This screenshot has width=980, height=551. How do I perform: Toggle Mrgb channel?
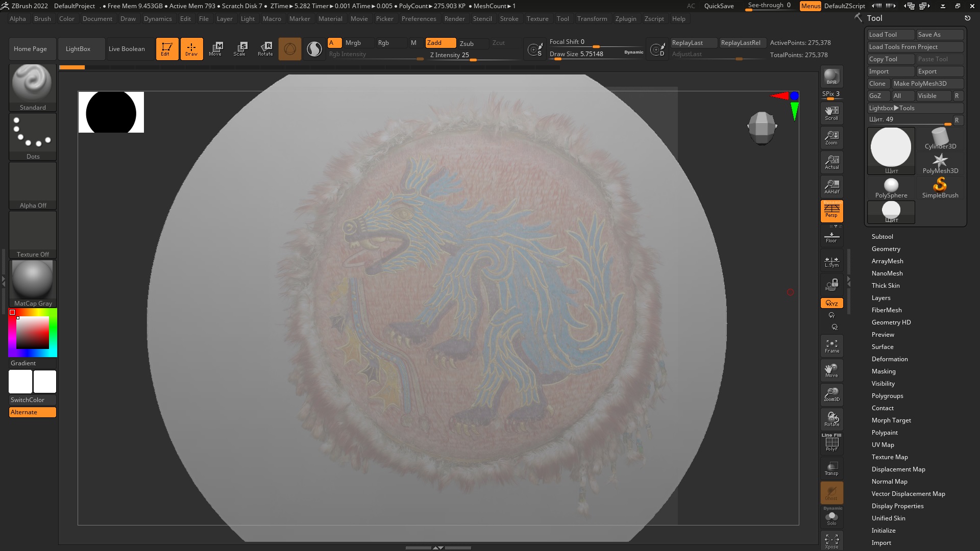click(x=358, y=43)
